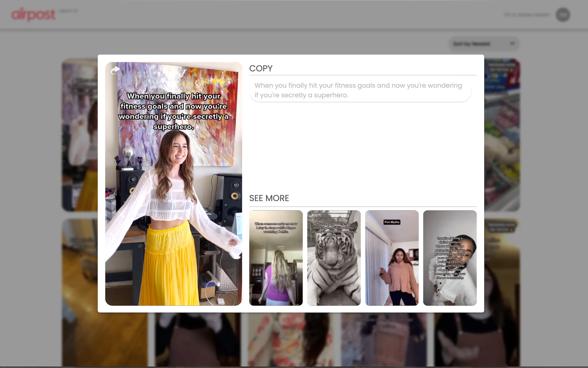Open the digital platform wellness video thumbnail
The image size is (588, 368).
[x=450, y=258]
